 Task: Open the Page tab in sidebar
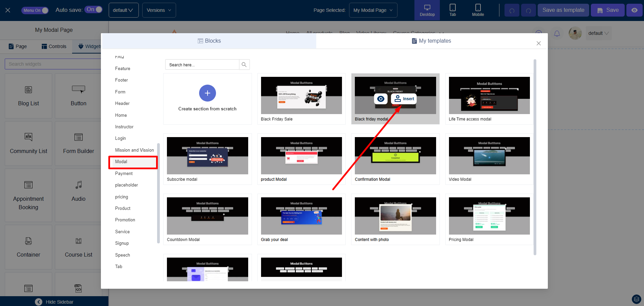click(x=18, y=46)
